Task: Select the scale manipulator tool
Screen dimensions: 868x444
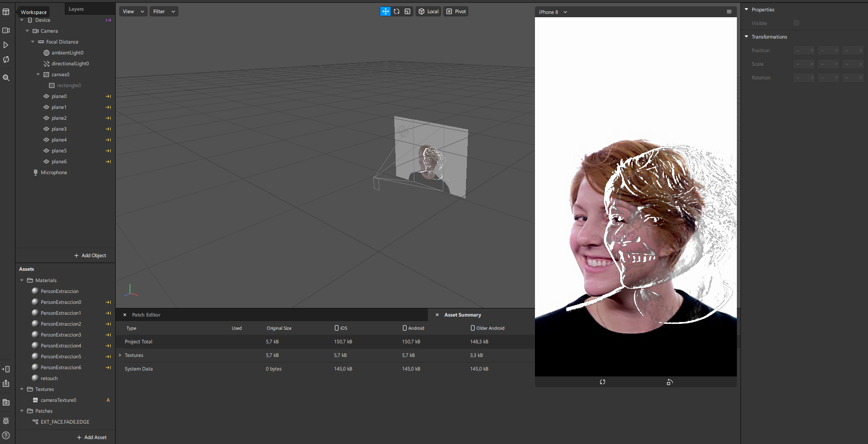Action: 407,11
